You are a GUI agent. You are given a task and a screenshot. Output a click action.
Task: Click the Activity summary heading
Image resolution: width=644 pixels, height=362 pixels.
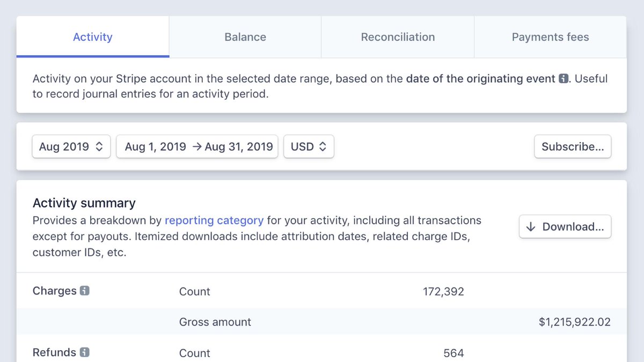click(84, 203)
